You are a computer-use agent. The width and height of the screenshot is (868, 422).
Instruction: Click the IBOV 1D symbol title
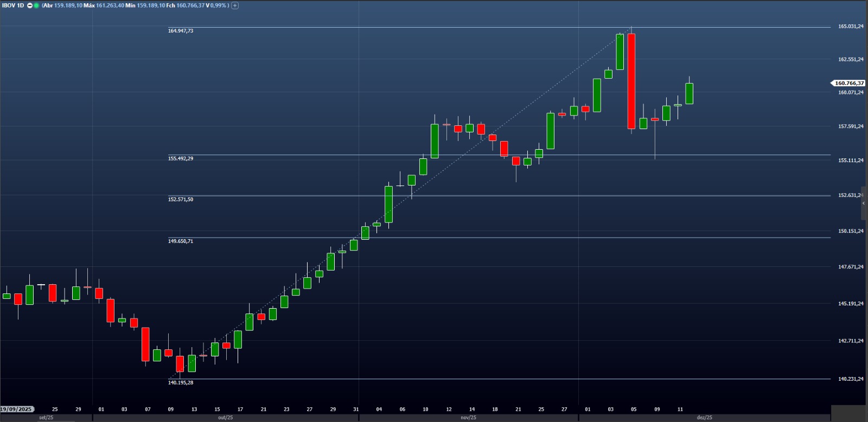click(13, 5)
